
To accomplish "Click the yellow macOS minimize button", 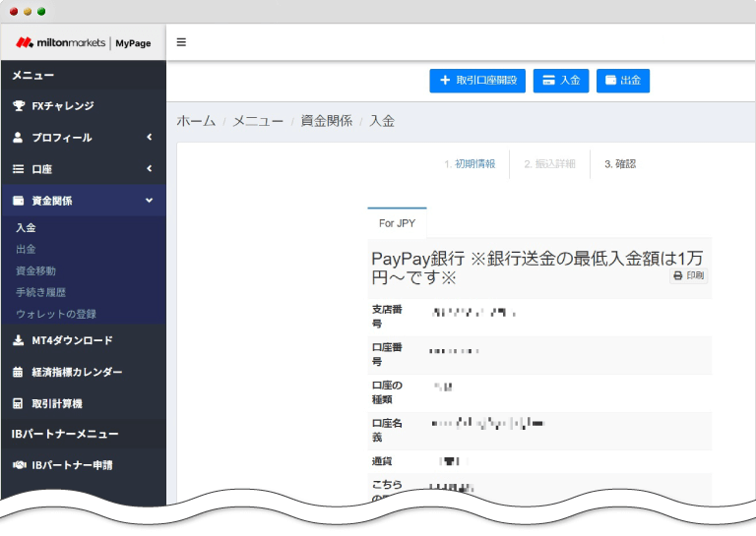I will pos(28,12).
